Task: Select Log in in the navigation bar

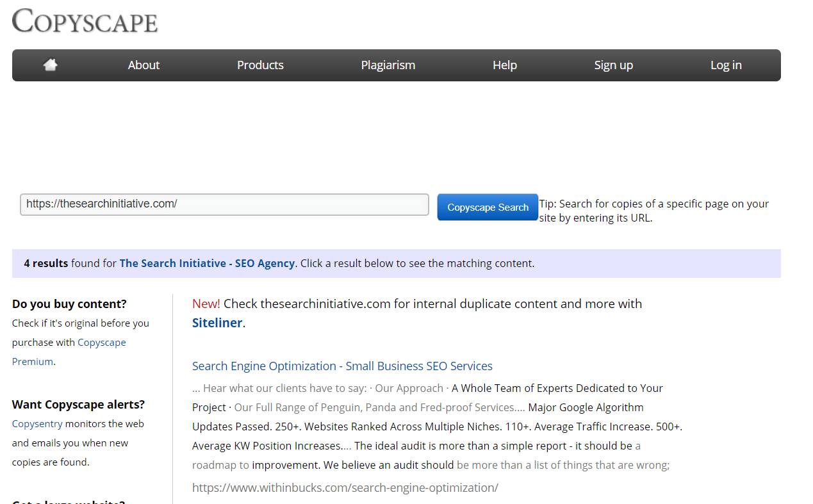Action: [725, 65]
